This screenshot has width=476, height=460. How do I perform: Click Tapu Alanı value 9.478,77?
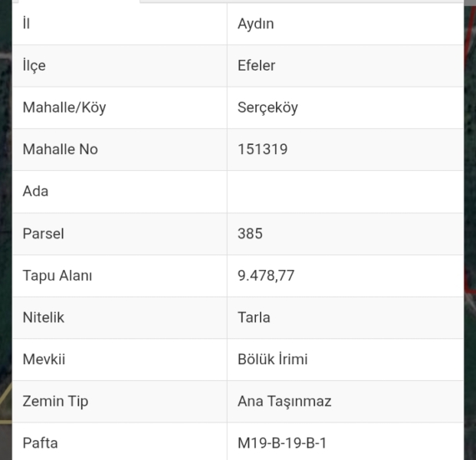(x=266, y=276)
